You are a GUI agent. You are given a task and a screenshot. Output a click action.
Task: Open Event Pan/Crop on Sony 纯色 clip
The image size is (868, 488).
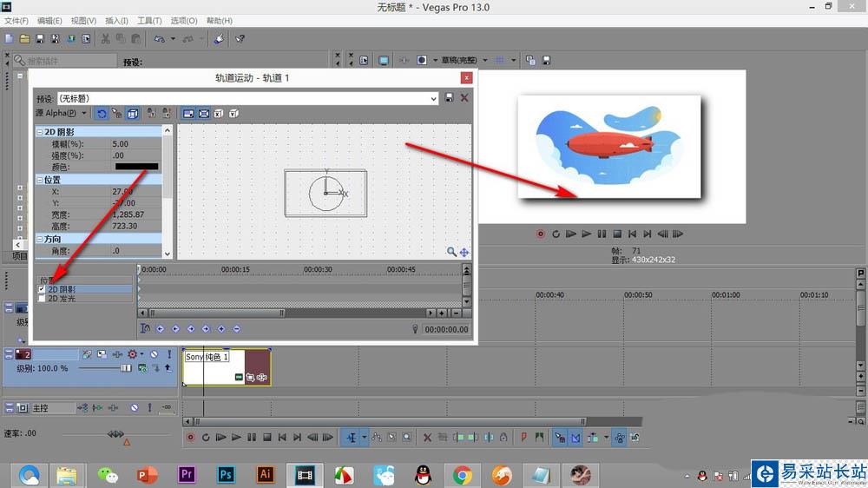(x=250, y=377)
